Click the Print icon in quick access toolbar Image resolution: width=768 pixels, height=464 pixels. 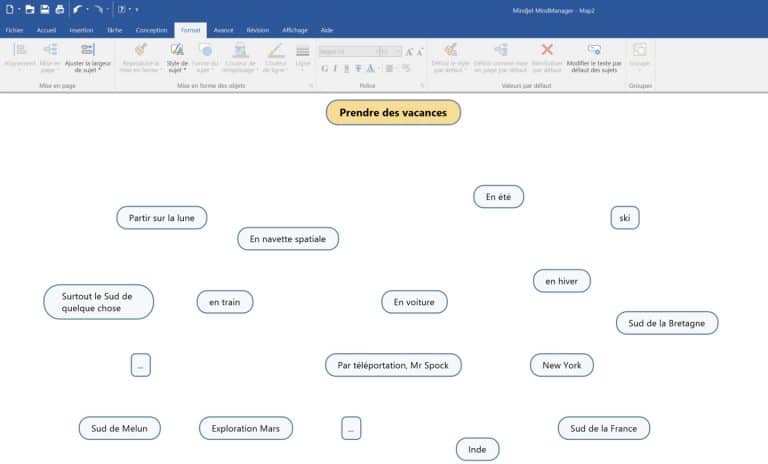click(x=60, y=9)
